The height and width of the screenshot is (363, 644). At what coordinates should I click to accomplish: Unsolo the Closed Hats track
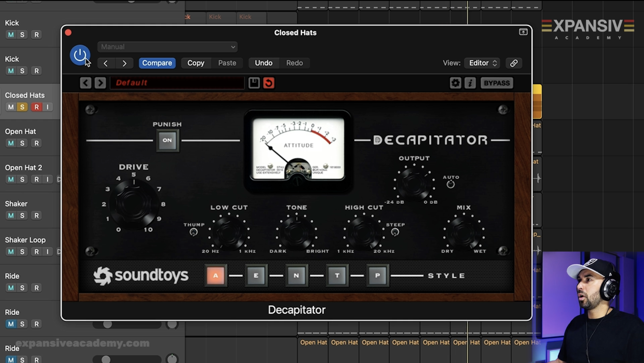[x=22, y=107]
